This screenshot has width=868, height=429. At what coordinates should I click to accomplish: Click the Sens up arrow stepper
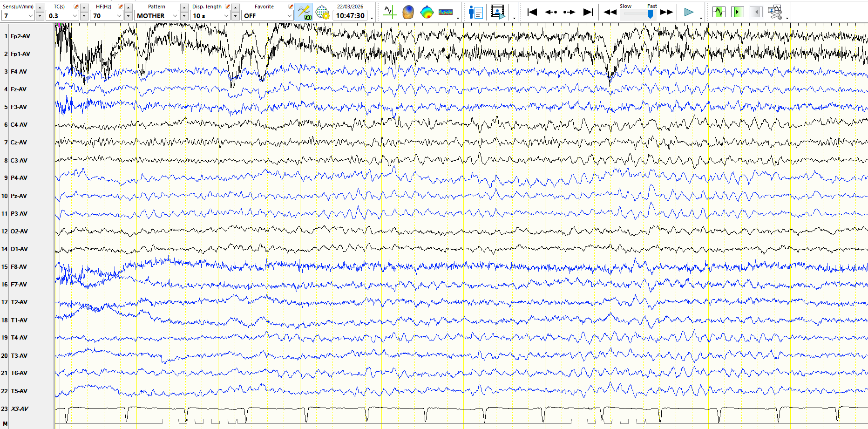pyautogui.click(x=40, y=7)
